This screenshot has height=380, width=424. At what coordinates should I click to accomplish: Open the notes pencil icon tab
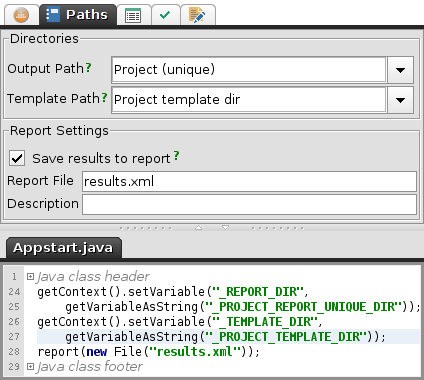tap(197, 15)
